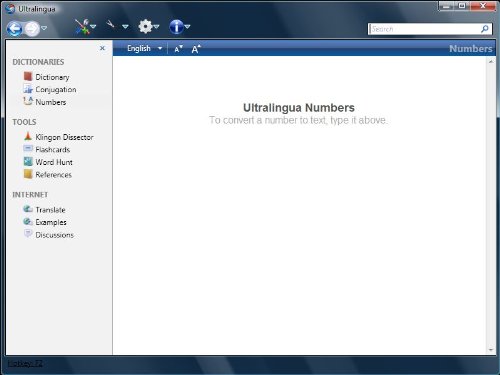500x375 pixels.
Task: Minimize the Ultralingua window
Action: pyautogui.click(x=446, y=6)
